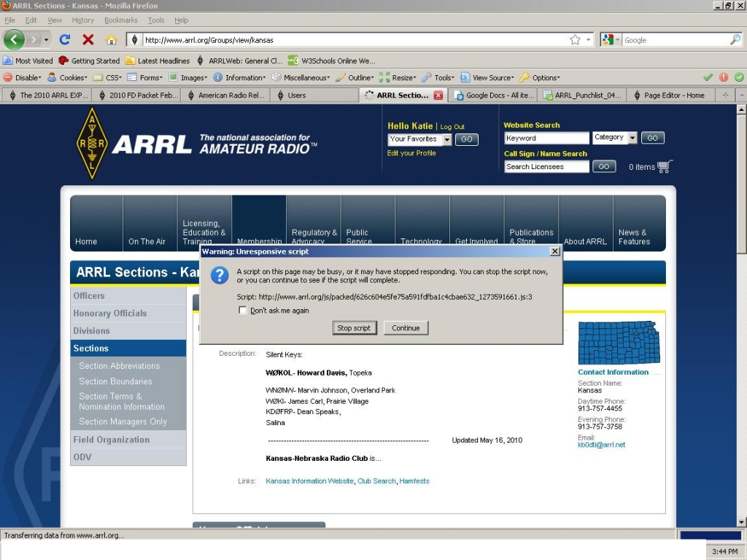Viewport: 747px width, 560px height.
Task: Open the back/forward history dropdown arrow
Action: point(46,40)
